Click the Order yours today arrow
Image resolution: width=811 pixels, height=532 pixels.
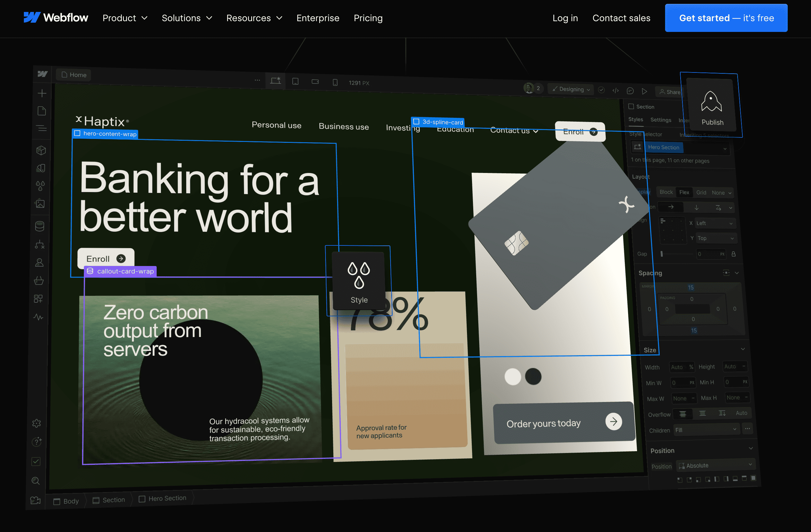[613, 422]
